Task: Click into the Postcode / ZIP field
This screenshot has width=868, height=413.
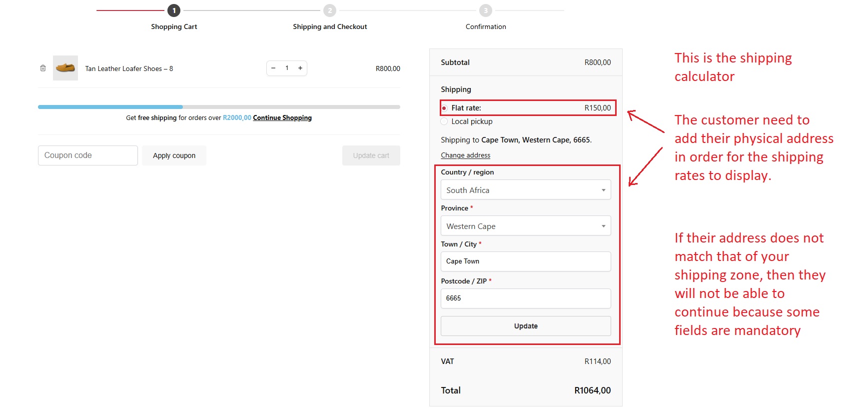Action: click(x=526, y=298)
